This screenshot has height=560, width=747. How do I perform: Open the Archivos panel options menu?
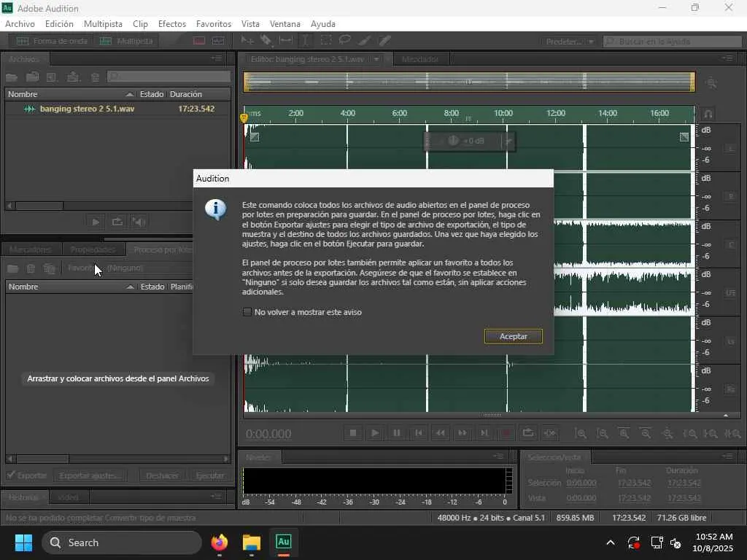[x=217, y=58]
